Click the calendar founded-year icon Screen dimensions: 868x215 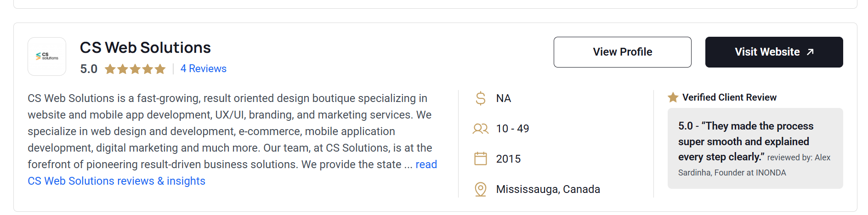481,159
